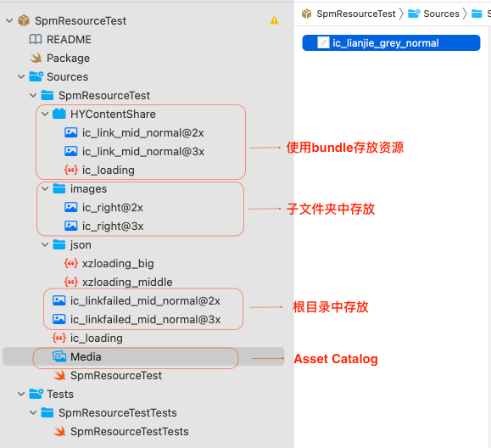The height and width of the screenshot is (448, 491).
Task: Click the yellow warning triangle icon
Action: (x=274, y=20)
